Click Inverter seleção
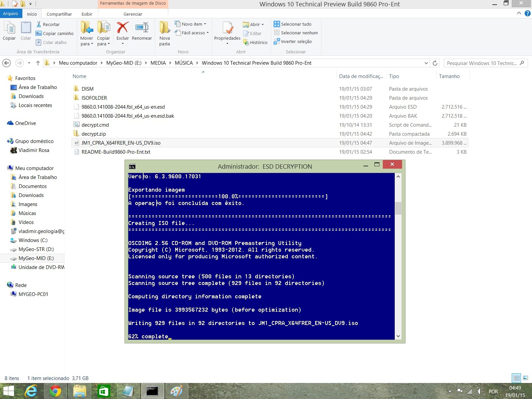This screenshot has width=532, height=399. click(293, 41)
